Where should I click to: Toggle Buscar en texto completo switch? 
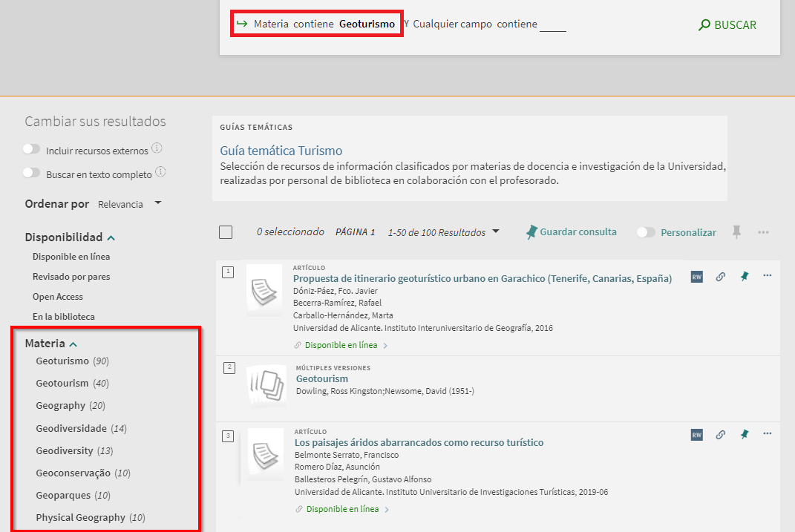(x=31, y=173)
